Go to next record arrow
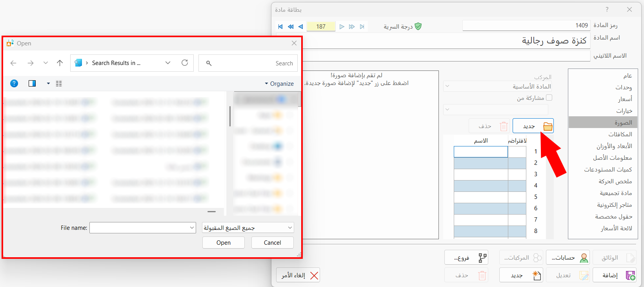This screenshot has width=644, height=287. [342, 27]
